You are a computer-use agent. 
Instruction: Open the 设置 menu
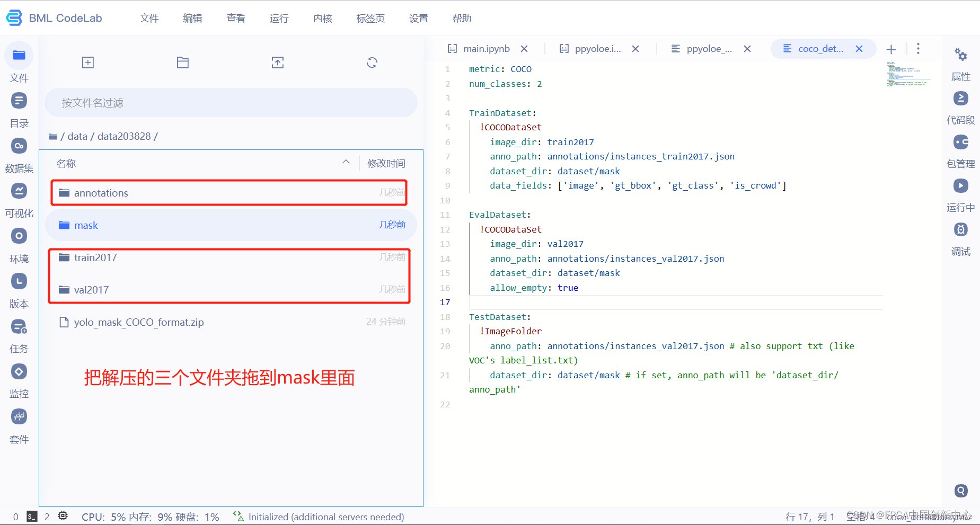[419, 19]
